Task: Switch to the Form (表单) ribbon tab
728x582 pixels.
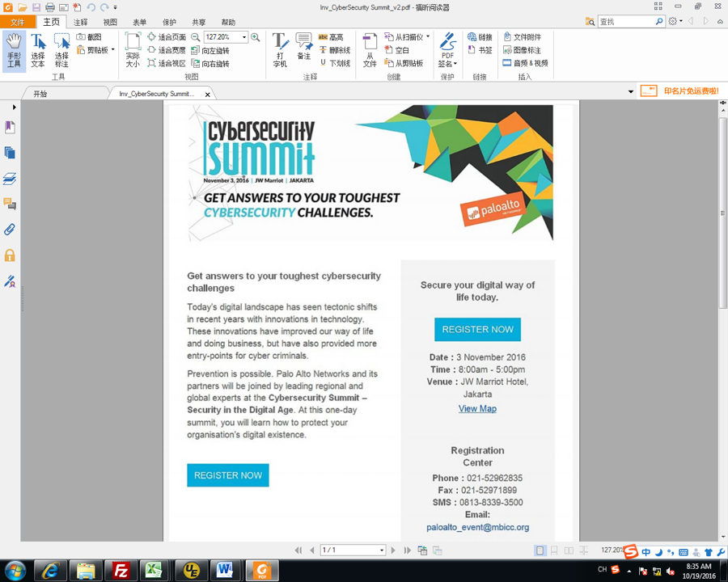Action: point(140,23)
